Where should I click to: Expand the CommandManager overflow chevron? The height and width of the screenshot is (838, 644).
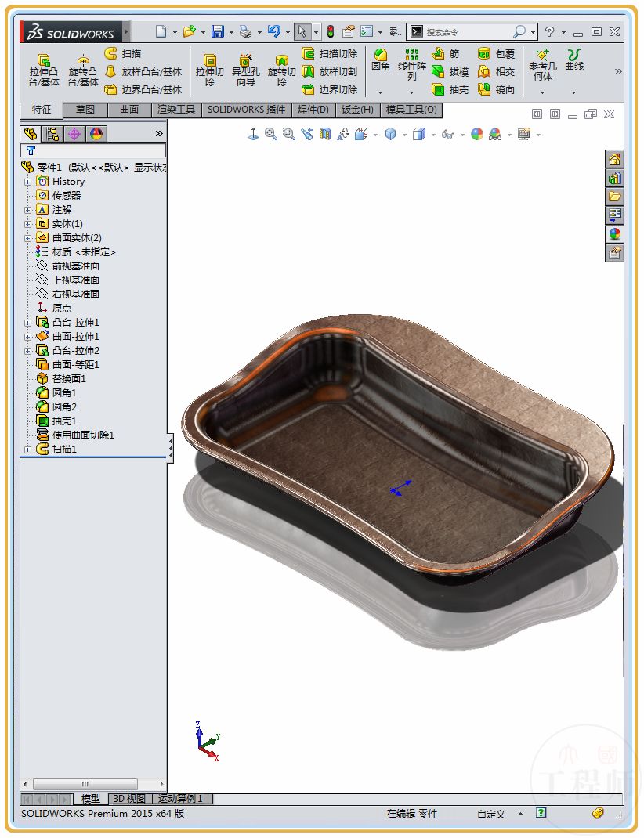pyautogui.click(x=618, y=71)
